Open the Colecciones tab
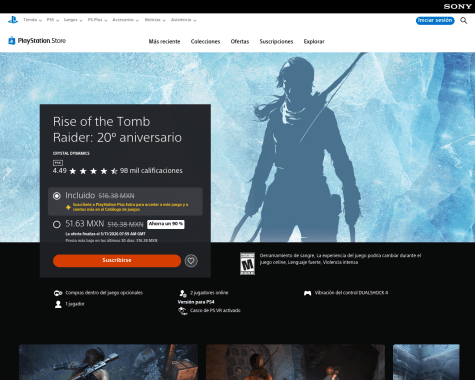Viewport: 475px width, 380px height. pyautogui.click(x=205, y=42)
